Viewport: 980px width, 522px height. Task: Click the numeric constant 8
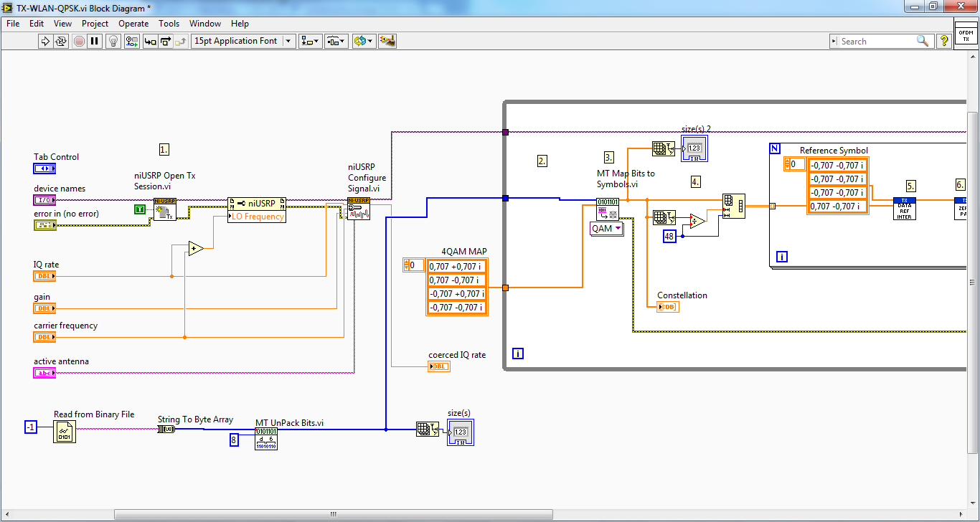[234, 440]
